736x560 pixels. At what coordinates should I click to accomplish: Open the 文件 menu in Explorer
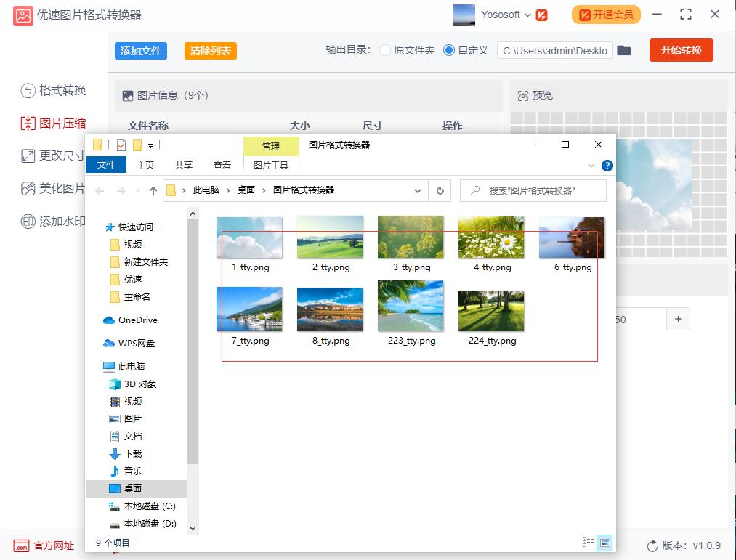(106, 165)
